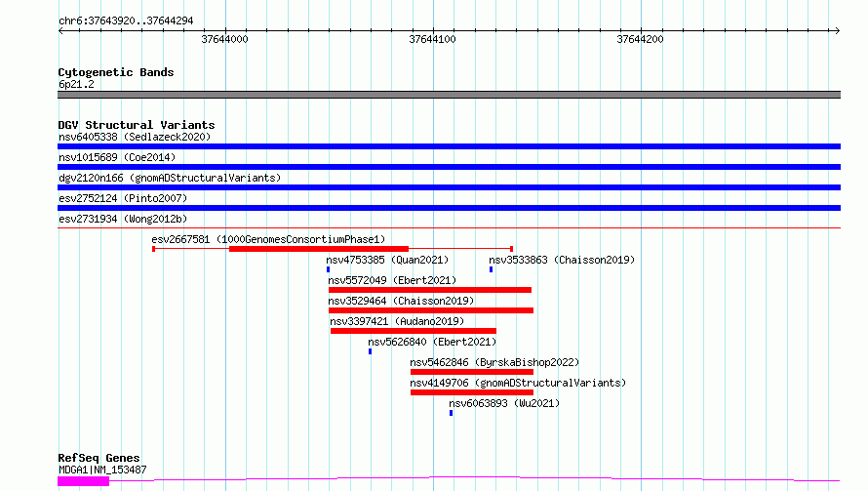868x491 pixels.
Task: Select the blue bar of nsv1015689
Action: [x=449, y=167]
